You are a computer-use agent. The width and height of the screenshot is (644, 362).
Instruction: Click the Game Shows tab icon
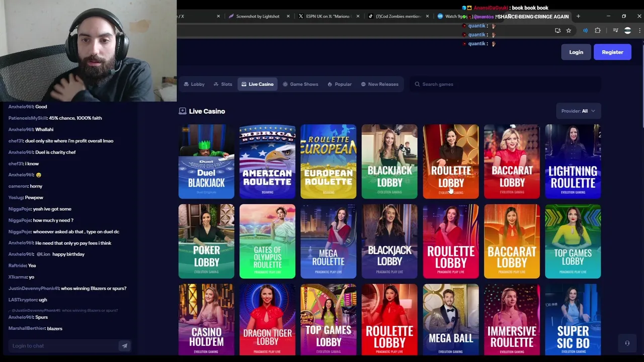285,84
